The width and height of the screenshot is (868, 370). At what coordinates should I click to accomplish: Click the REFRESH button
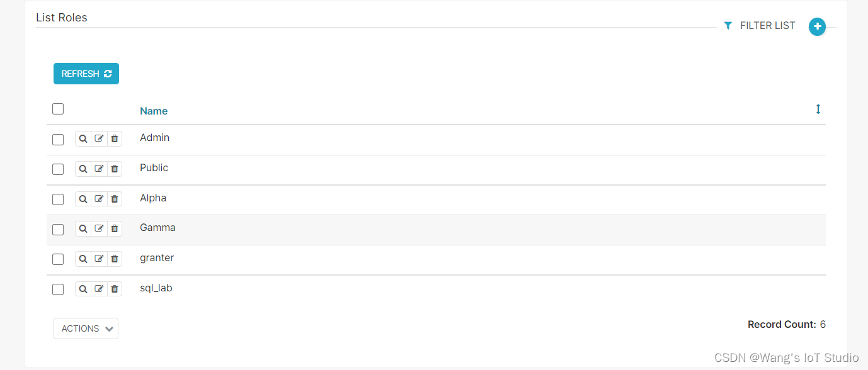coord(86,74)
